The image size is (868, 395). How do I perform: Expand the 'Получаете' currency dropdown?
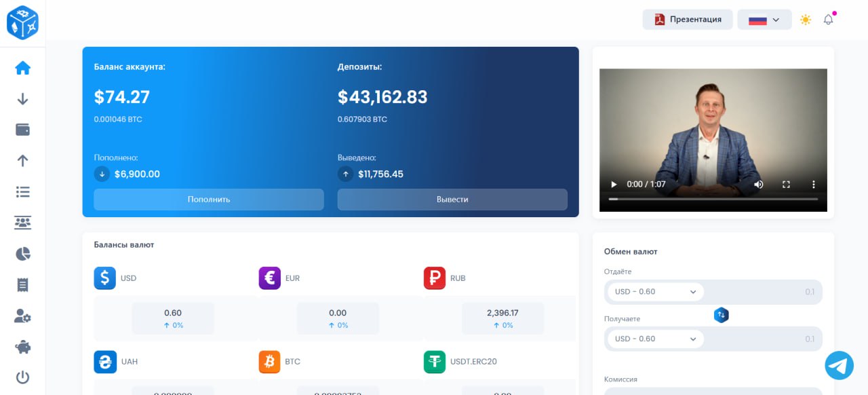tap(655, 339)
